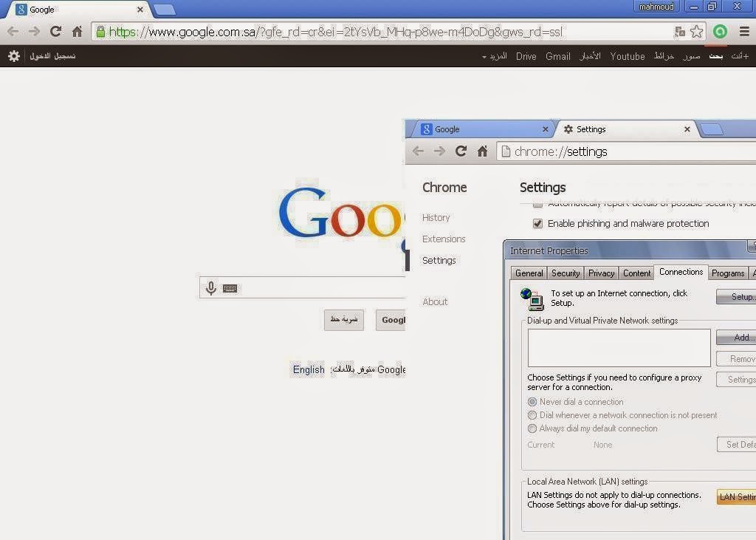
Task: Open Drive link in Google bar
Action: 526,56
